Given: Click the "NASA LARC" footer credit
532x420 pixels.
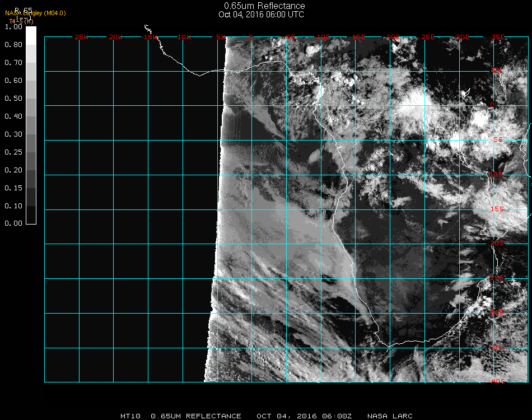Looking at the screenshot, I should (x=390, y=416).
